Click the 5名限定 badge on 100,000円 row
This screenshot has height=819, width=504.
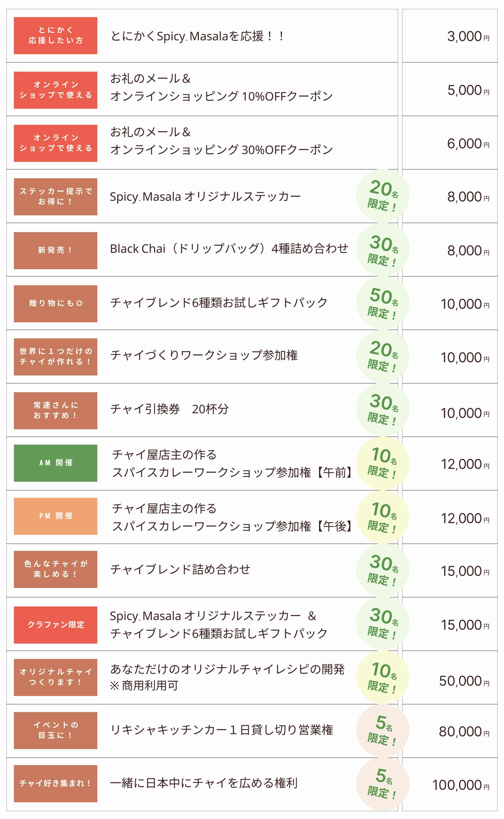point(382,784)
